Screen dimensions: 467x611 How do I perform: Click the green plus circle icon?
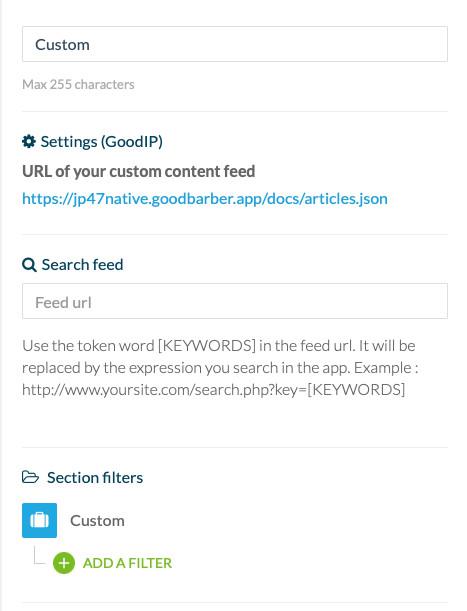(x=64, y=563)
